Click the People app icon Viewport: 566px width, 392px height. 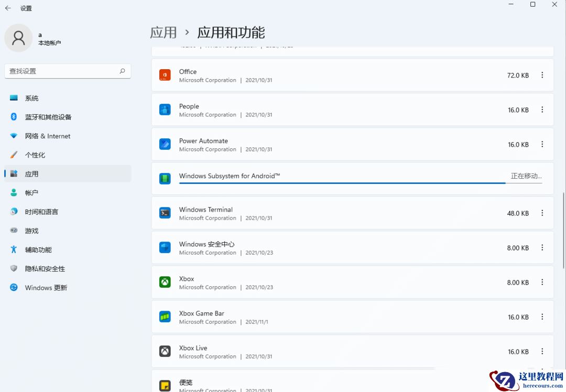(x=165, y=110)
